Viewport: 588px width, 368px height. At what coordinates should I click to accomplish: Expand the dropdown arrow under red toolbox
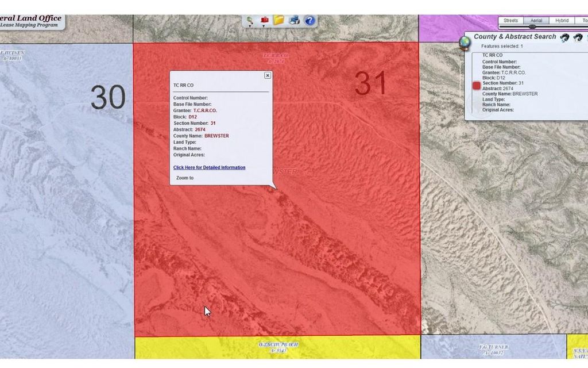[265, 26]
